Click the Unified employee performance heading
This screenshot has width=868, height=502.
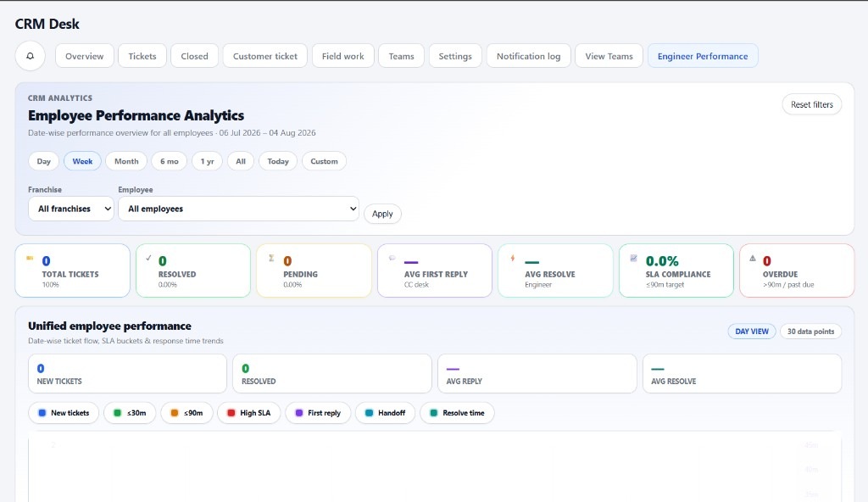109,326
